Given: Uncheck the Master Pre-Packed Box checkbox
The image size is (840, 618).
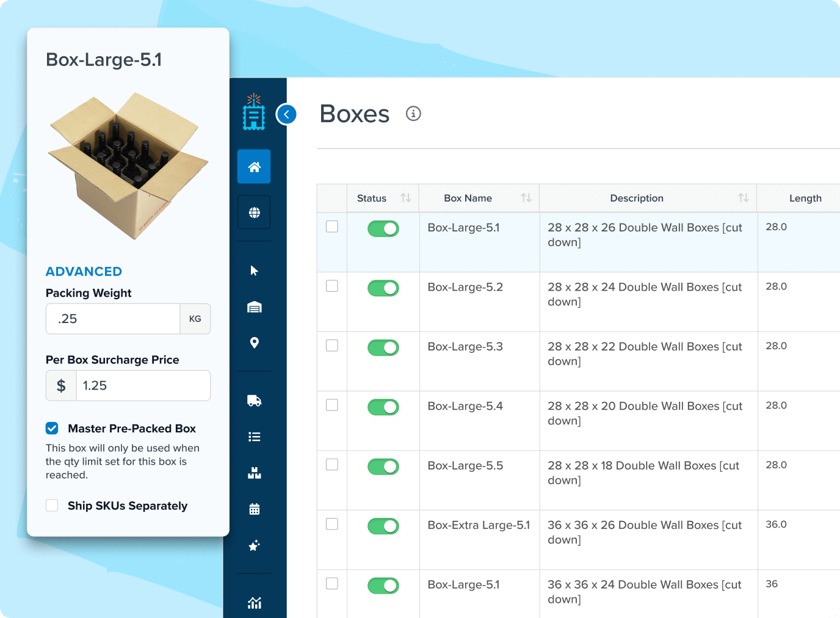Looking at the screenshot, I should coord(52,428).
